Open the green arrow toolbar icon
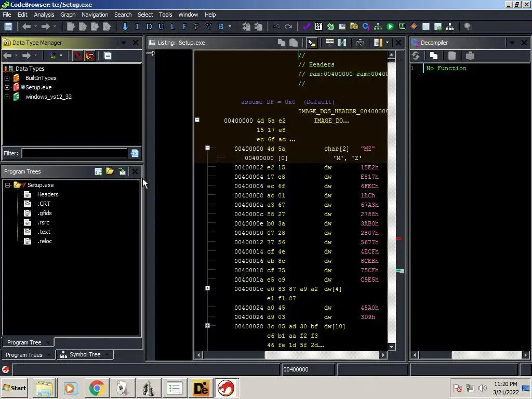This screenshot has width=532, height=399. point(330,26)
